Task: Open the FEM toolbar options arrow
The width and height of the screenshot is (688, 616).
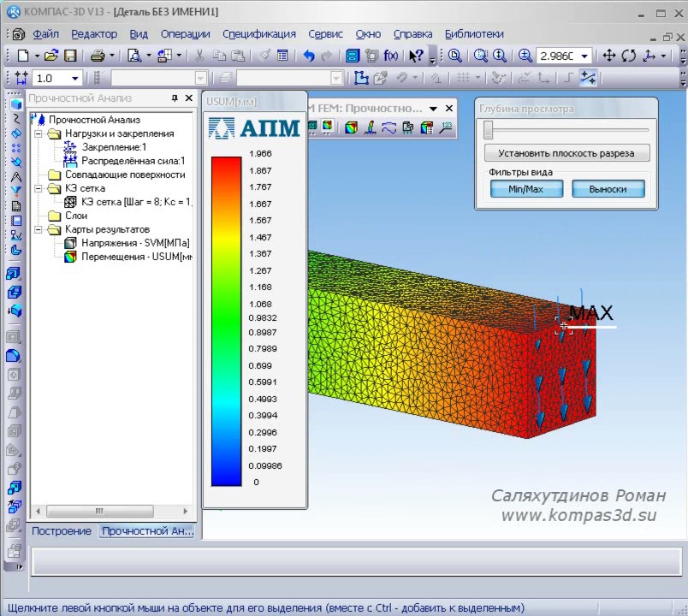Action: tap(434, 109)
